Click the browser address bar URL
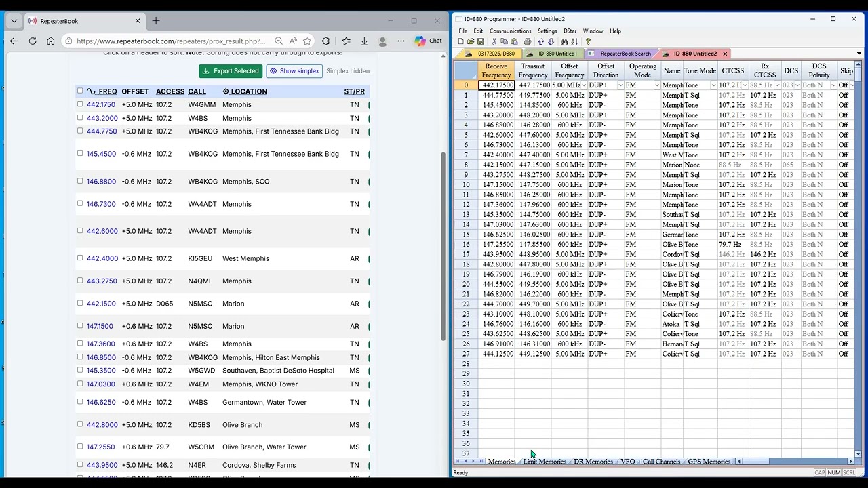Viewport: 868px width, 488px height. tap(171, 41)
